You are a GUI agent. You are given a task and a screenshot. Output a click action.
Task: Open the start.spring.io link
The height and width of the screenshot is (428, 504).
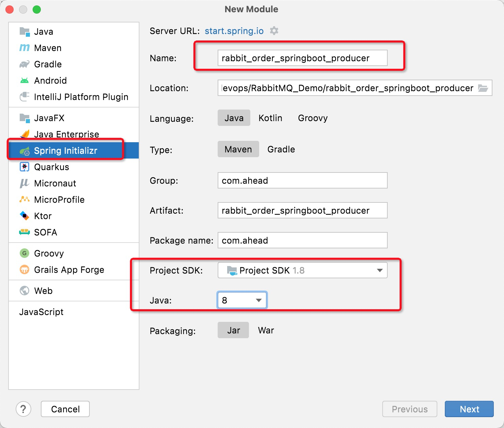[234, 31]
